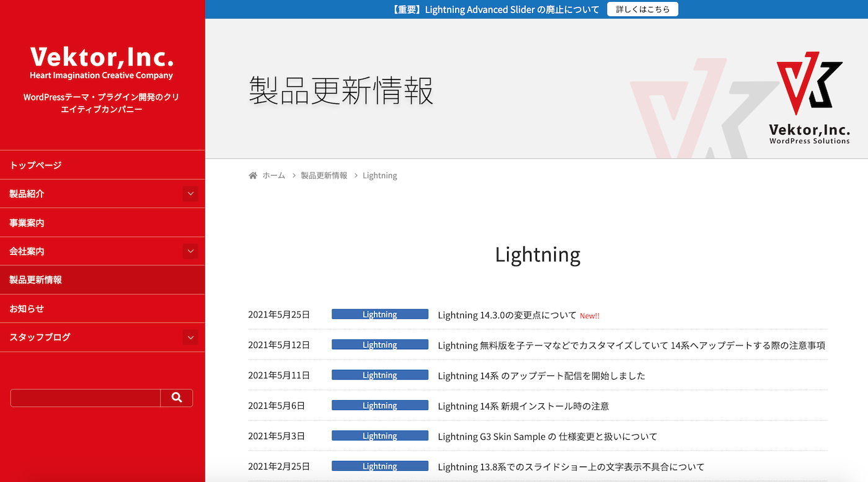Open article on 14系へアップデートする際の注意事項

coord(631,345)
